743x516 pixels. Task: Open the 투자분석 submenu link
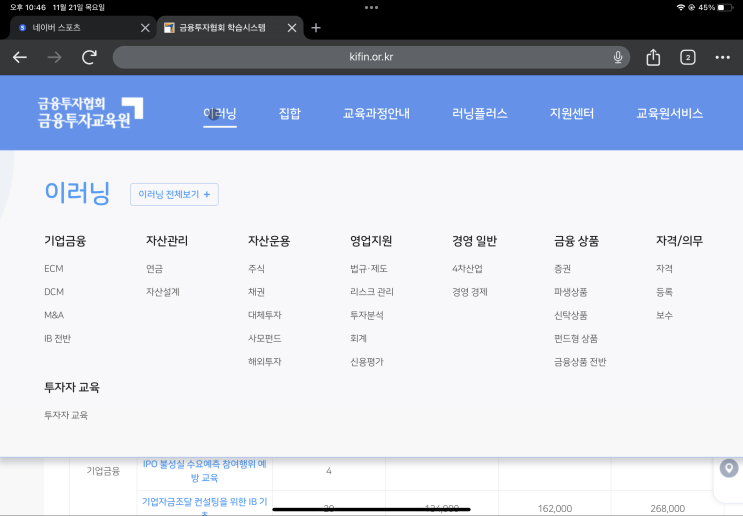(x=366, y=315)
